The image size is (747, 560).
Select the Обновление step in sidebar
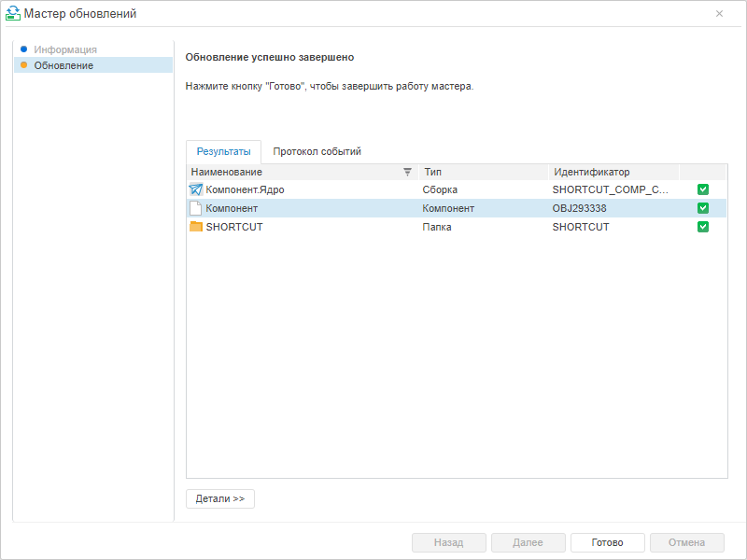(x=63, y=65)
